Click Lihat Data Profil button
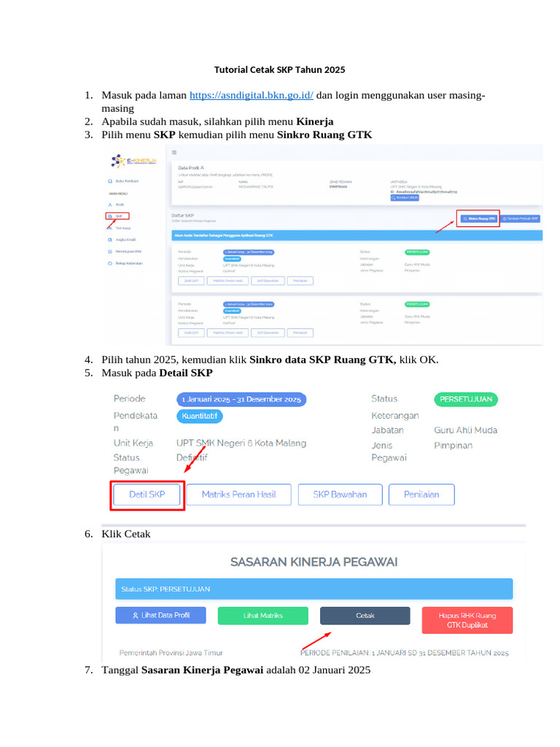560x747 pixels. 160,615
